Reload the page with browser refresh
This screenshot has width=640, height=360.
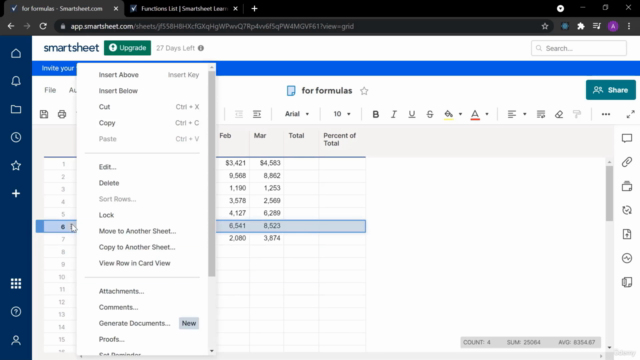[43, 26]
